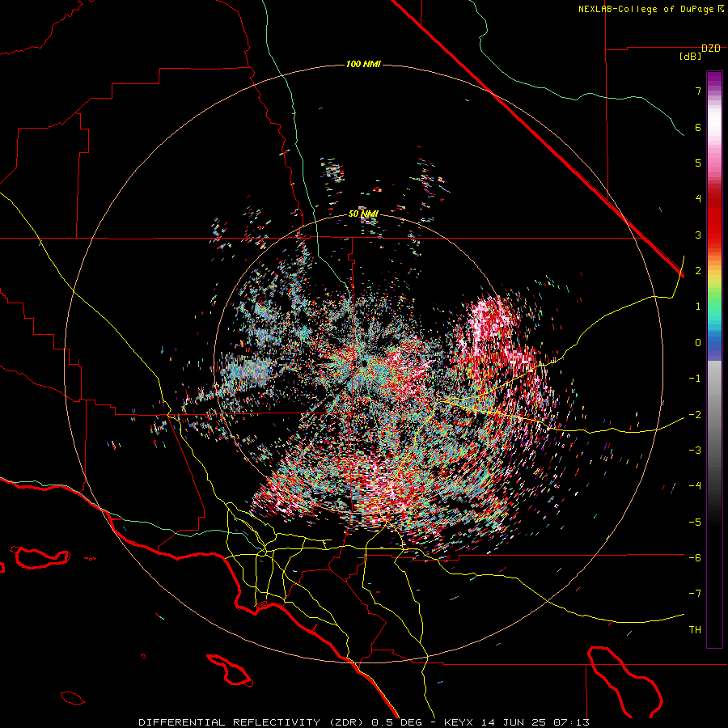Click the -1 value on color scale
The height and width of the screenshot is (728, 728).
pyautogui.click(x=695, y=379)
